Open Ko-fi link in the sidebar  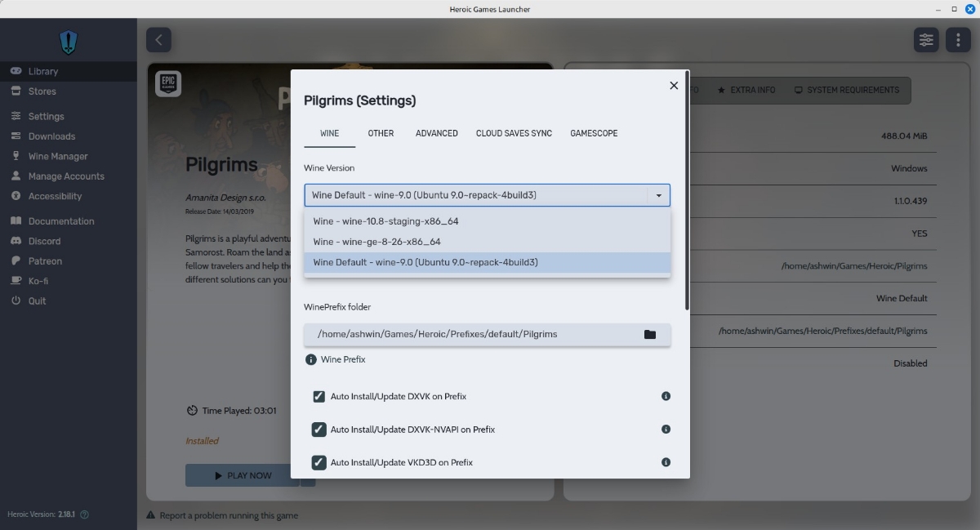point(69,281)
